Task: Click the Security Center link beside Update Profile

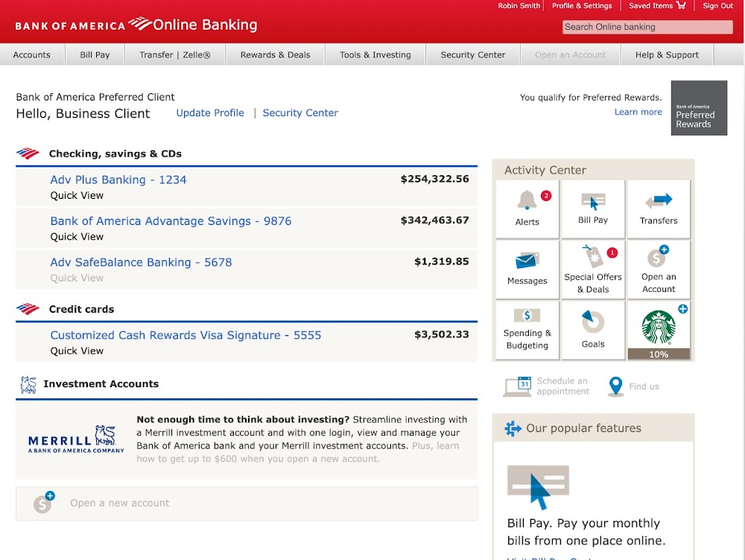Action: [300, 113]
